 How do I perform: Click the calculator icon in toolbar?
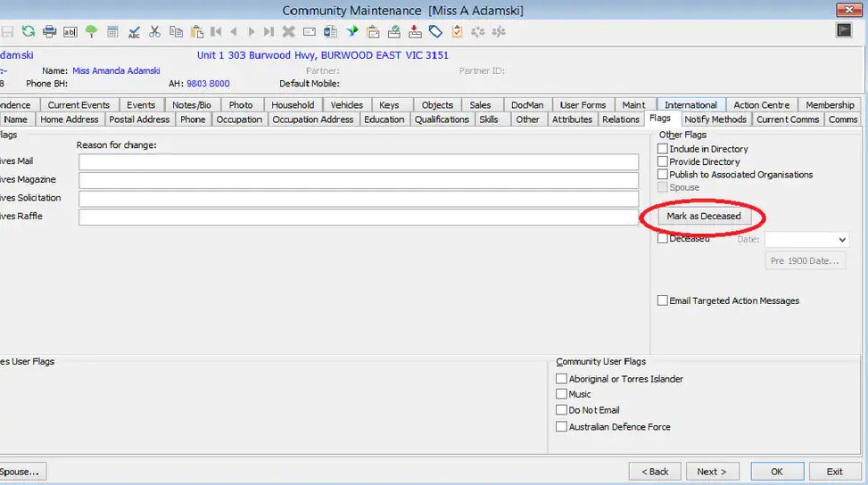(112, 31)
